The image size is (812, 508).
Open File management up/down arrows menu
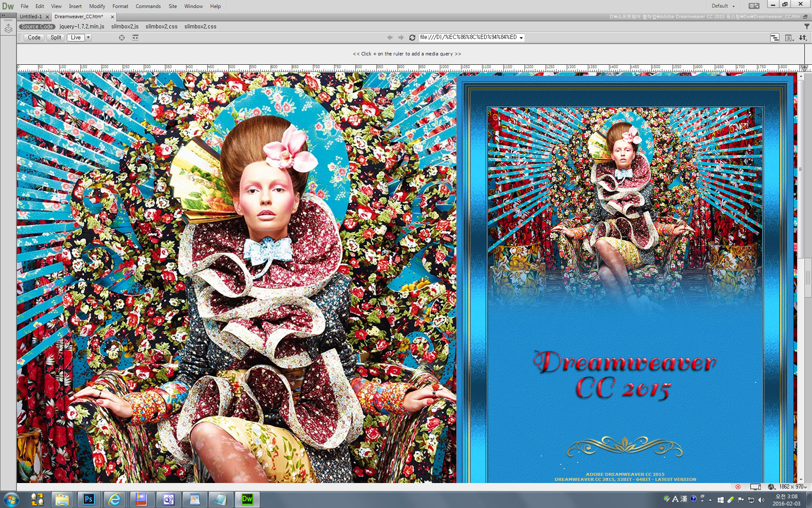803,38
